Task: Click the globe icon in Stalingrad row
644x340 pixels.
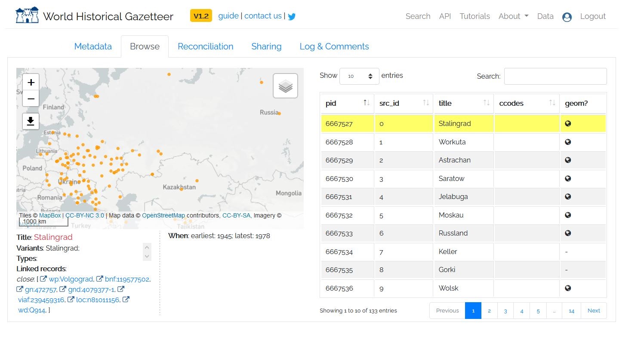Action: [568, 124]
